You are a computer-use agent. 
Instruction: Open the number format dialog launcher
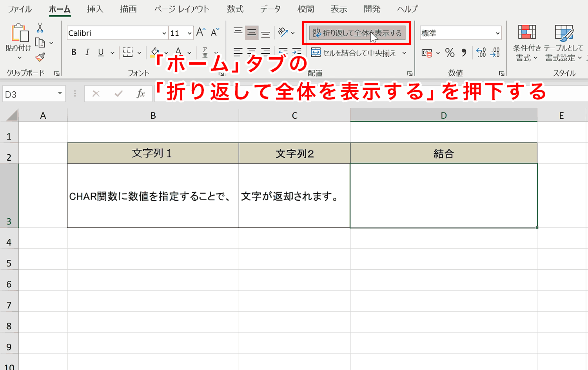click(x=501, y=73)
